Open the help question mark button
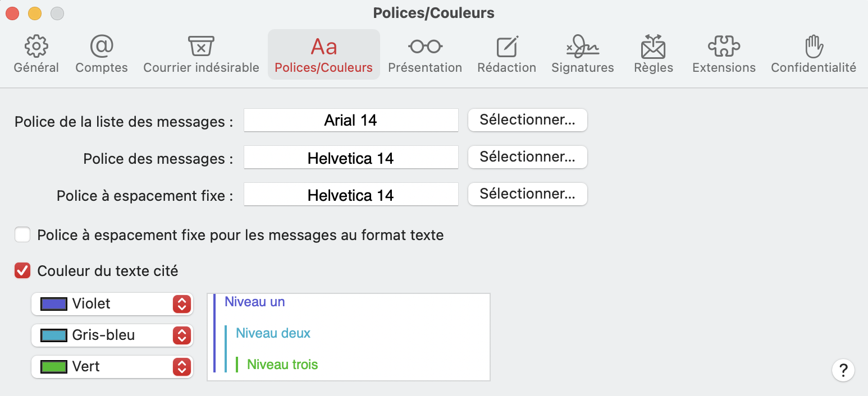 coord(843,370)
